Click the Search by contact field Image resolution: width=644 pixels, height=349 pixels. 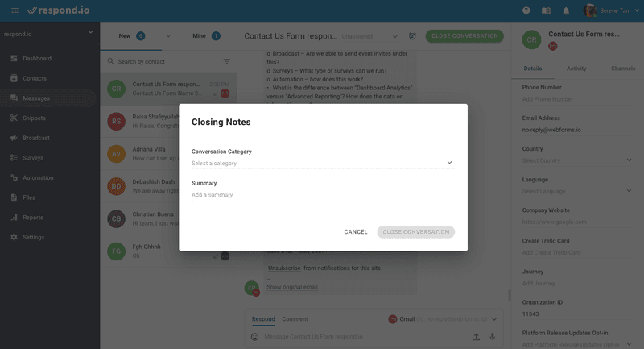pos(168,62)
